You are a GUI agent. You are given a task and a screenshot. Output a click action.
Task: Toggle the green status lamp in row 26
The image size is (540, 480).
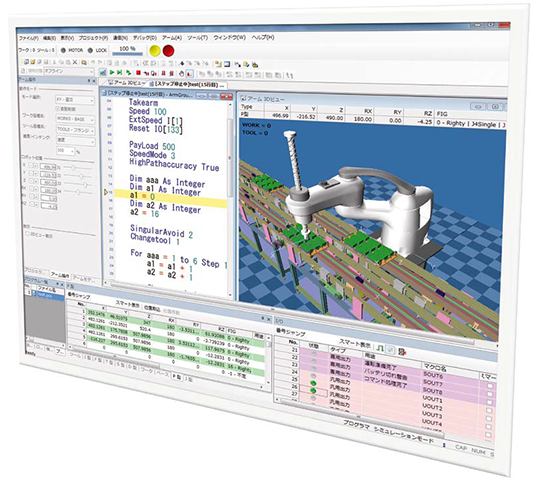(x=313, y=391)
